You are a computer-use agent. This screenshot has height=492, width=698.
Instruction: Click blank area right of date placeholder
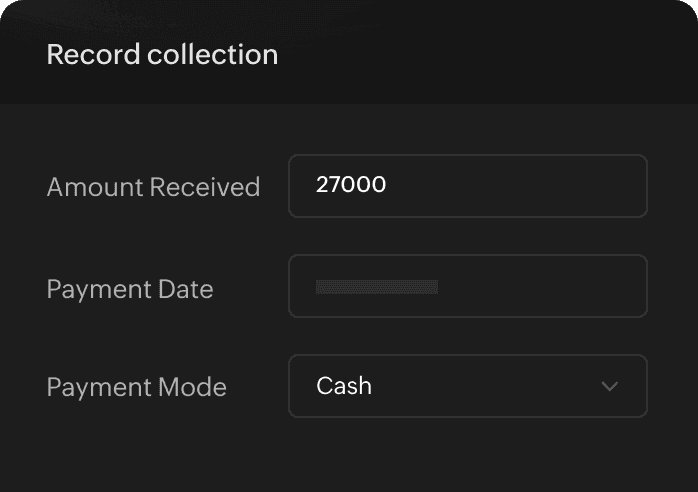tap(540, 286)
